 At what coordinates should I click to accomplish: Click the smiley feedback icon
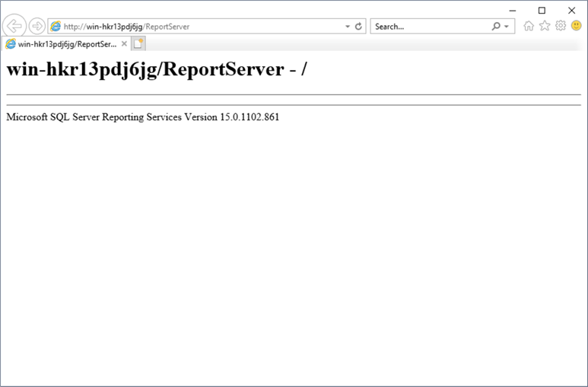click(577, 26)
